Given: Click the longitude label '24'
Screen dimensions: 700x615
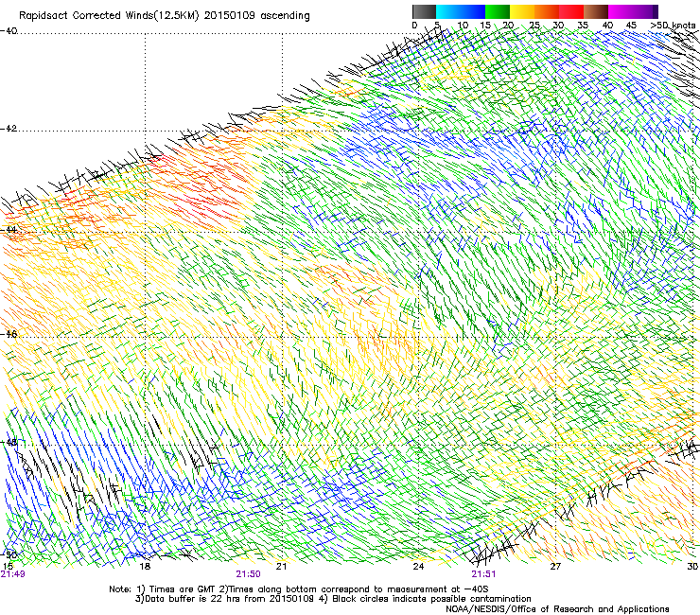Looking at the screenshot, I should (x=418, y=566).
